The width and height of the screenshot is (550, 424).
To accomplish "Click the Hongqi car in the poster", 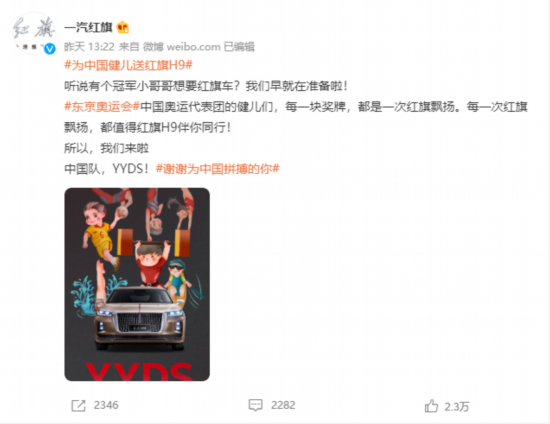I will tap(140, 319).
